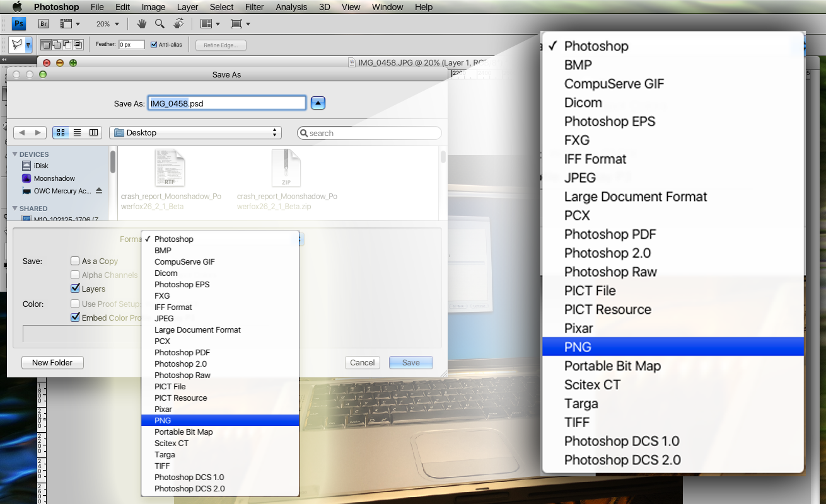
Task: Uncheck the Layers checkbox
Action: tap(76, 289)
